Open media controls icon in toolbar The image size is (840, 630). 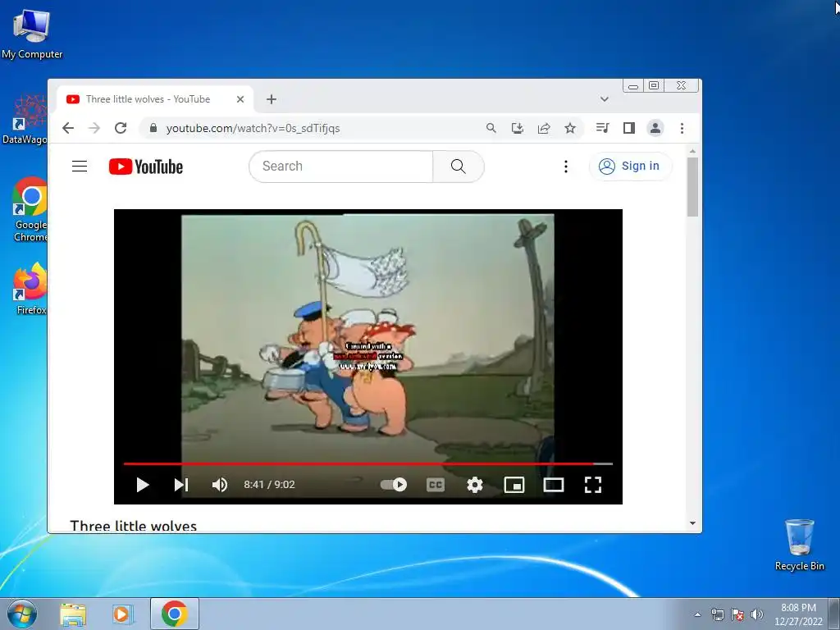coord(603,128)
